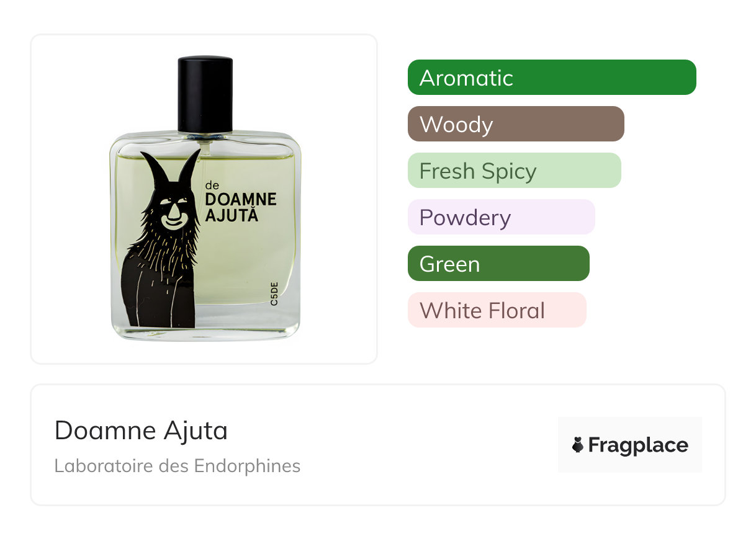Click the Aromatic accord bar
The width and height of the screenshot is (756, 536).
pyautogui.click(x=552, y=78)
